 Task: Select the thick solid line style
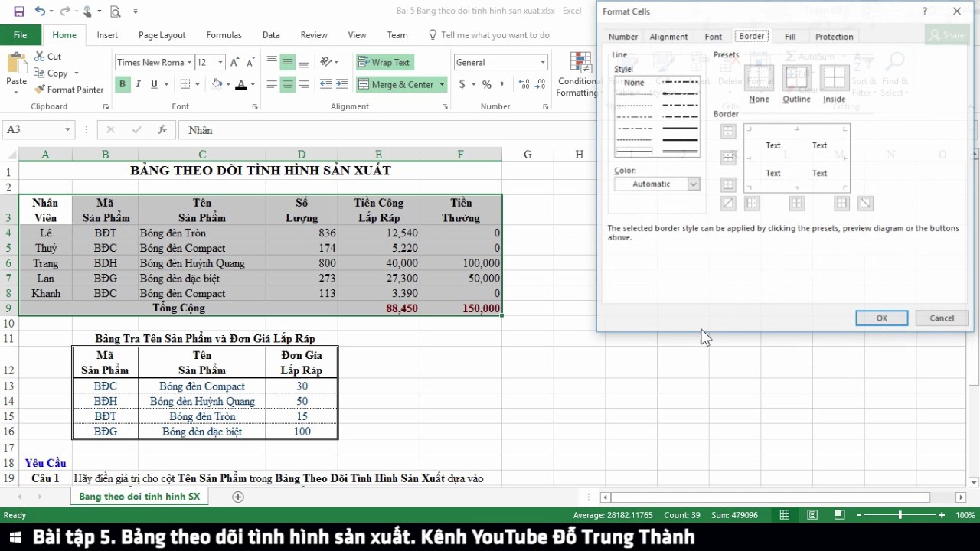680,140
